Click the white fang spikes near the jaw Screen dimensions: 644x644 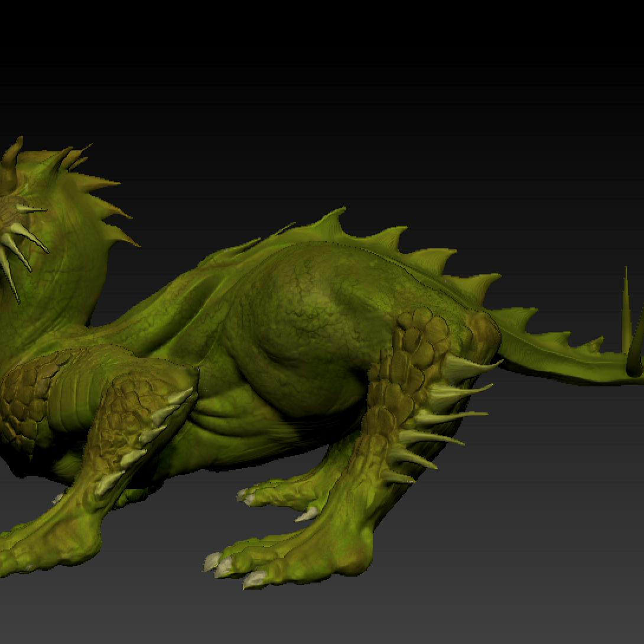[18, 242]
